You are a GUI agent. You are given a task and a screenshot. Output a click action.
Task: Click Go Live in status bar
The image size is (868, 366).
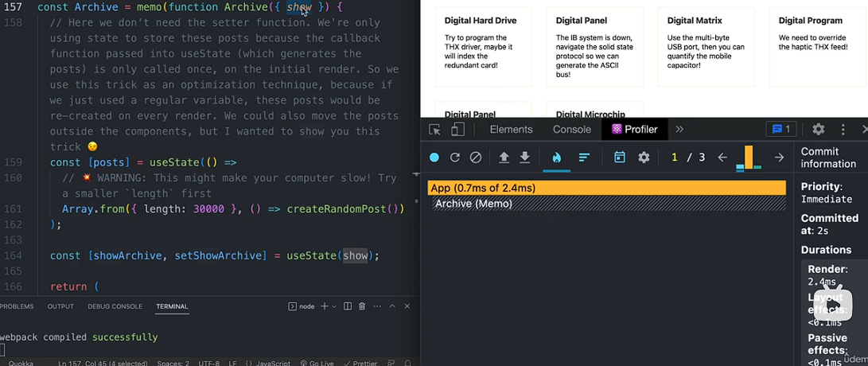pos(317,363)
